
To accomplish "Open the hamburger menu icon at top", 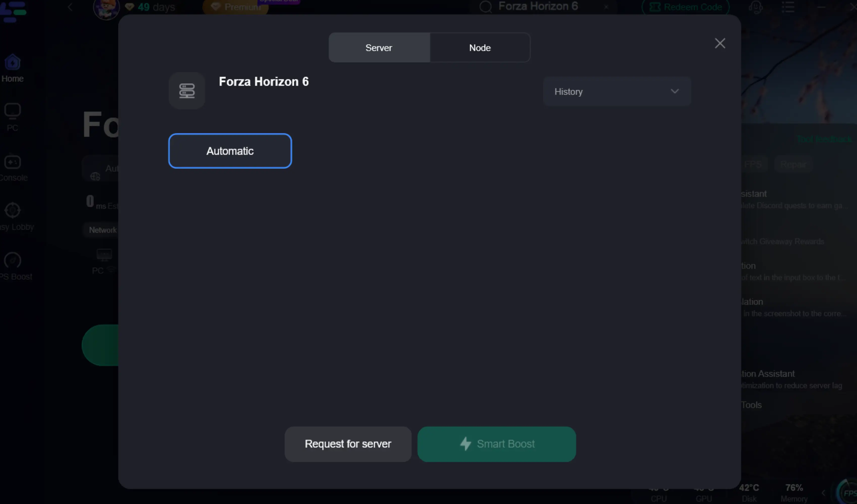I will [x=788, y=7].
